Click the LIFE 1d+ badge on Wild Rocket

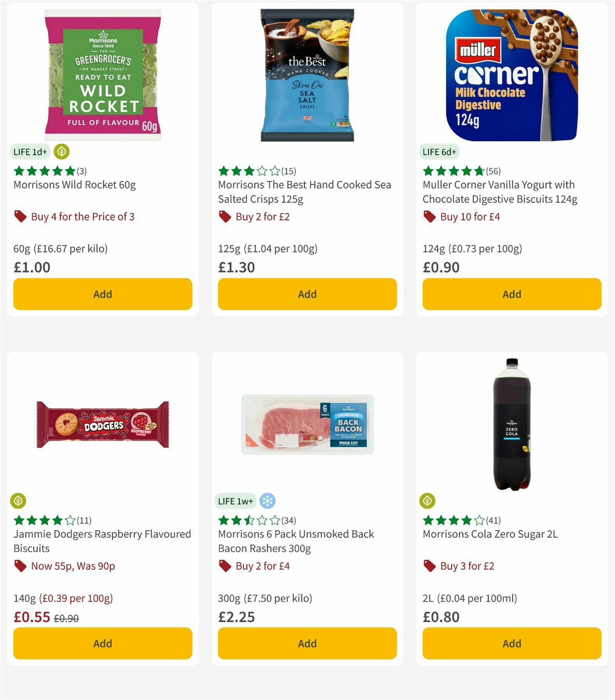coord(29,152)
